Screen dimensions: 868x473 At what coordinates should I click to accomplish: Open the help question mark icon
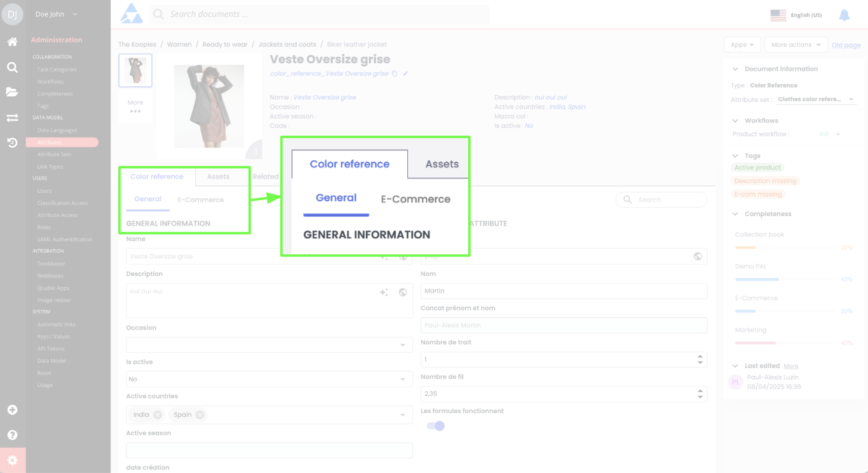[12, 435]
